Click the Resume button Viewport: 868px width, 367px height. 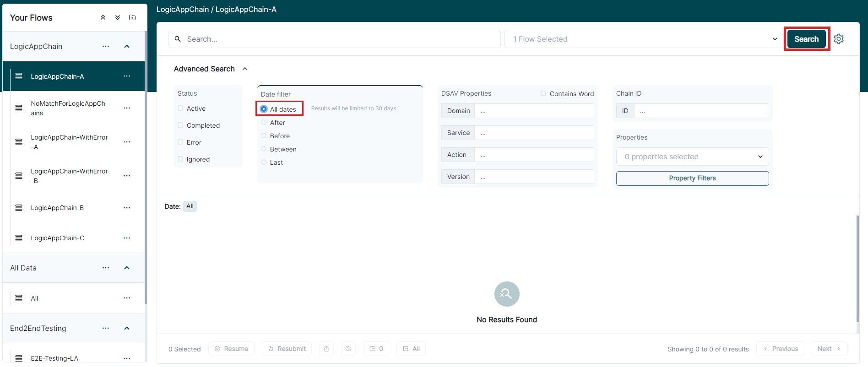[x=232, y=349]
